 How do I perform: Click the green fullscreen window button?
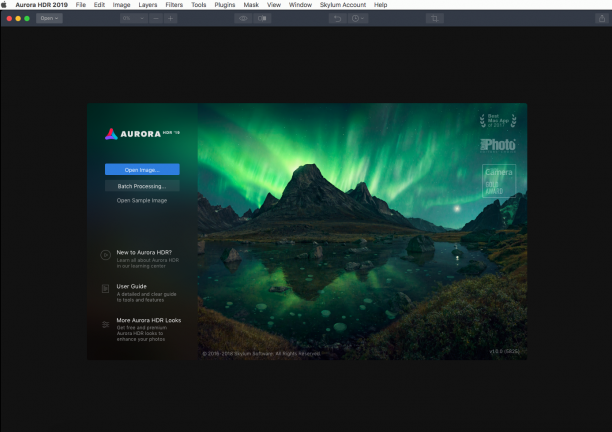click(x=27, y=18)
